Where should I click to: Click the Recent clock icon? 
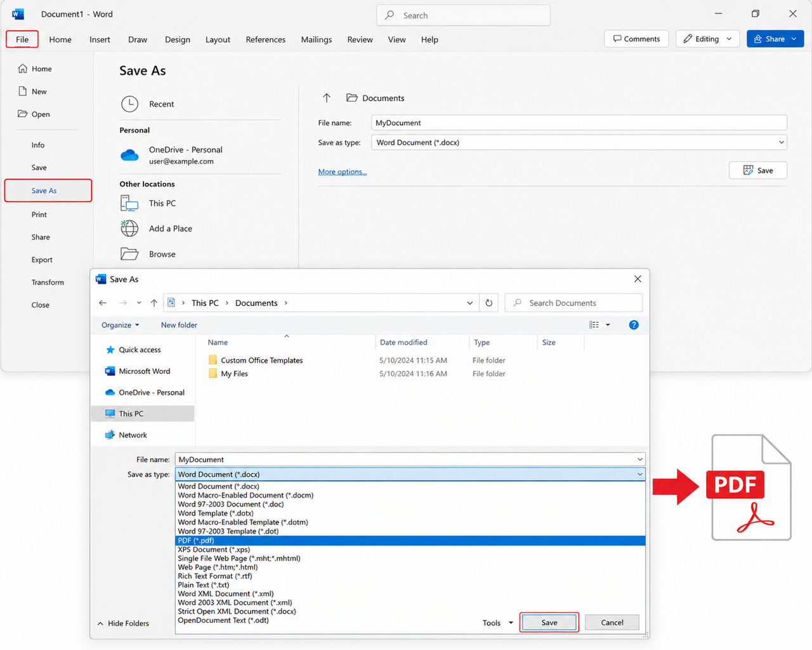click(x=129, y=104)
